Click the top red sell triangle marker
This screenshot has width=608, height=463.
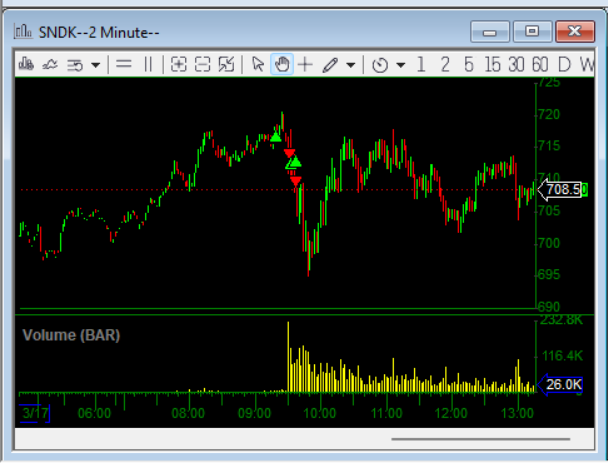289,153
